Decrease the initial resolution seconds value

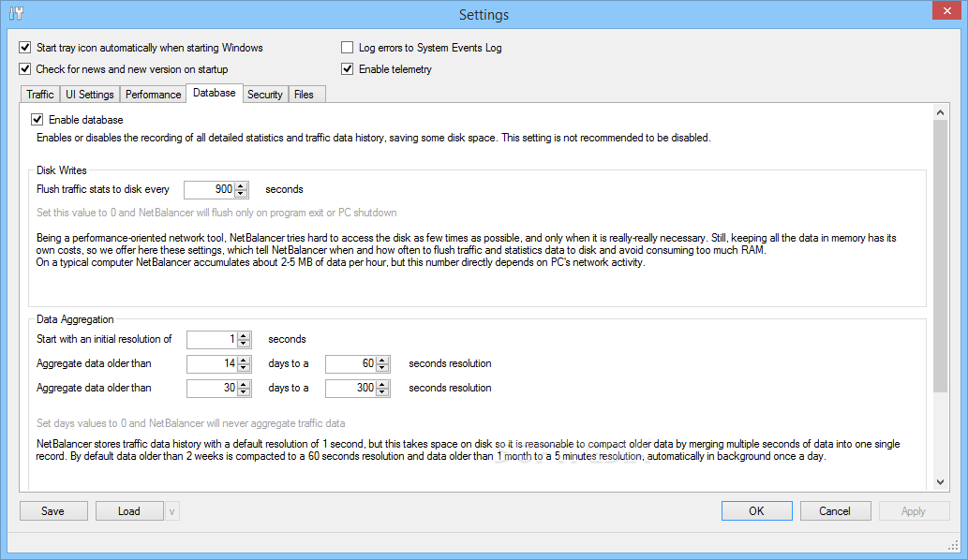[x=244, y=344]
